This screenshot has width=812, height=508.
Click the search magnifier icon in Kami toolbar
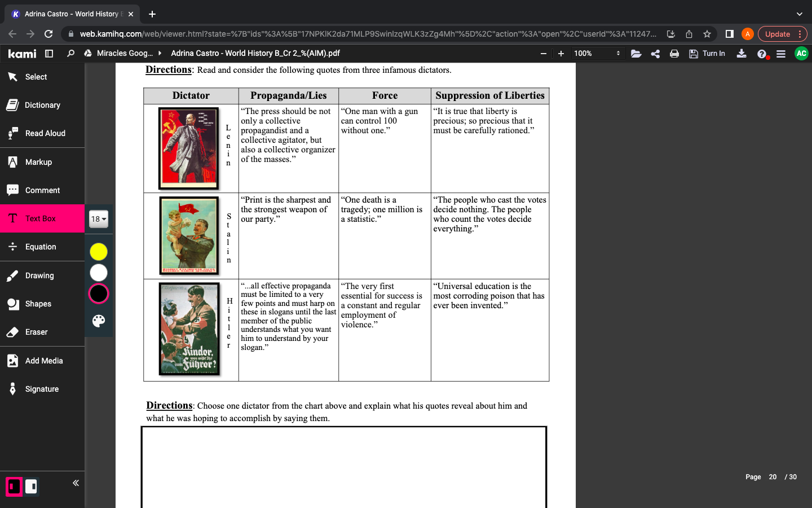[x=70, y=54]
